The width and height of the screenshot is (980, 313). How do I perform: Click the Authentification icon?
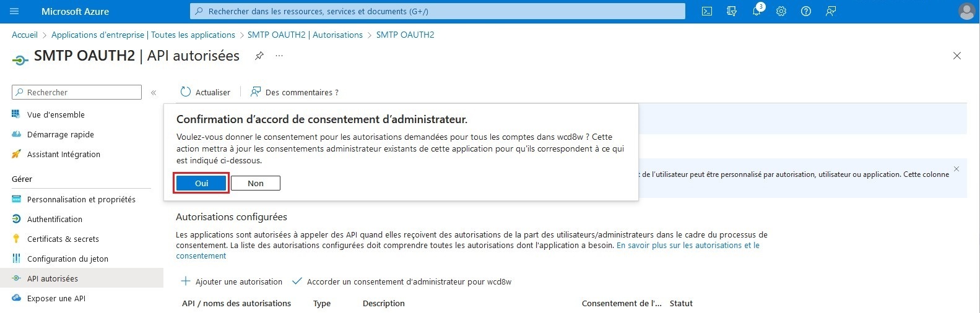tap(17, 219)
